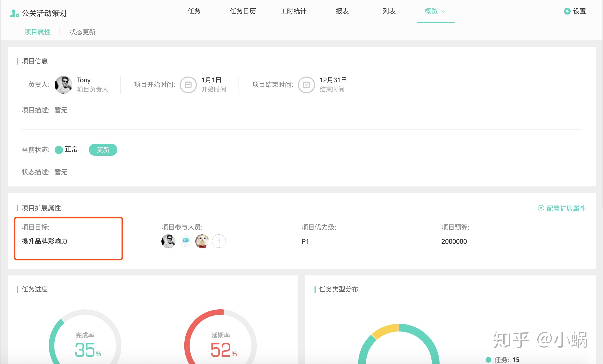Switch to 状态更新 sub-tab

(83, 32)
